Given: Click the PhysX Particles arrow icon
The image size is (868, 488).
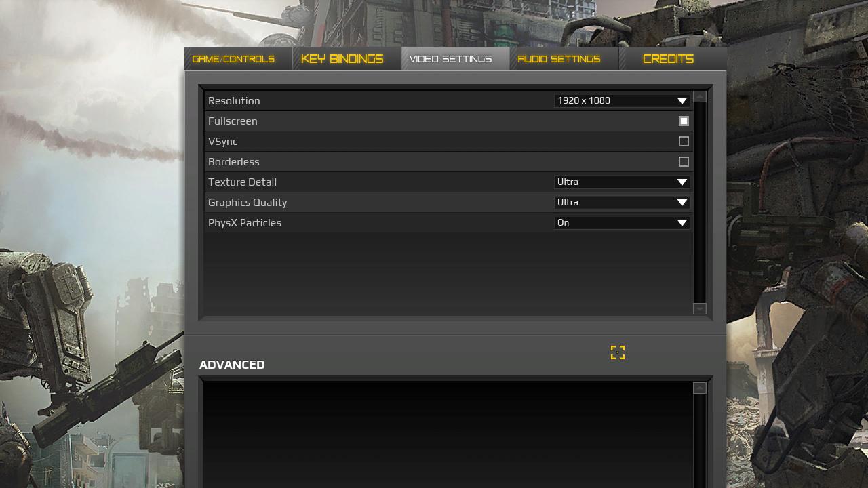Looking at the screenshot, I should pyautogui.click(x=682, y=223).
